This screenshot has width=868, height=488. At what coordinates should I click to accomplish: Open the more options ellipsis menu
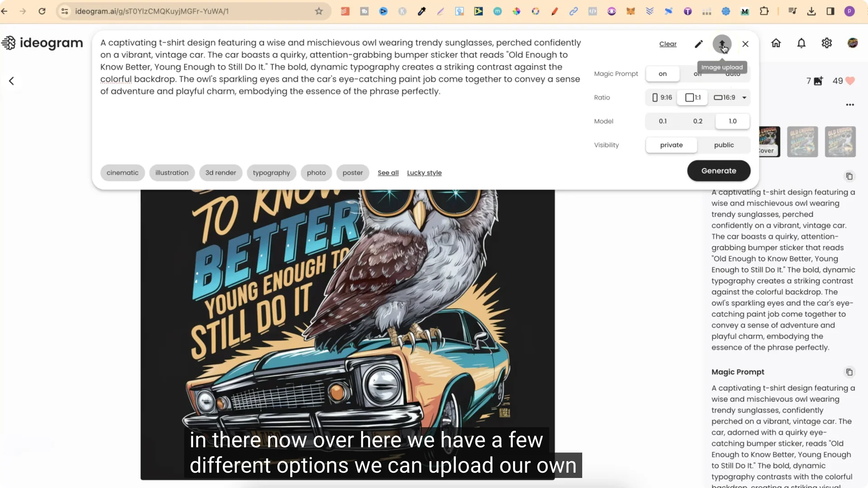point(849,104)
